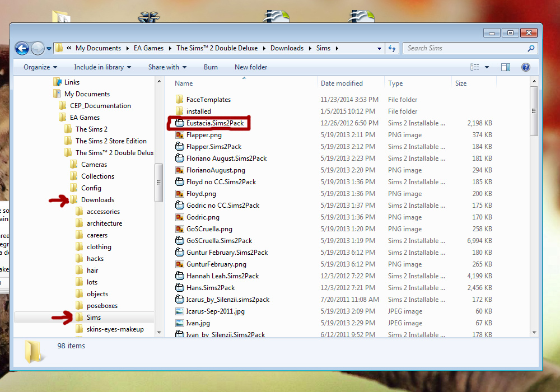The image size is (560, 392).
Task: Click the Eustacia.Sims2Pack file icon
Action: [180, 123]
